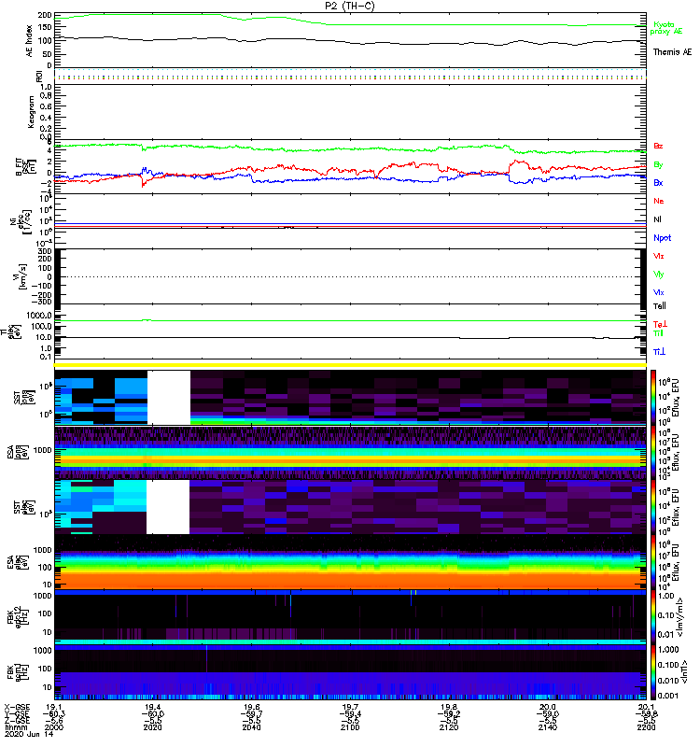Pick the black Ni legend label
Image resolution: width=700 pixels, height=747 pixels.
click(x=657, y=219)
